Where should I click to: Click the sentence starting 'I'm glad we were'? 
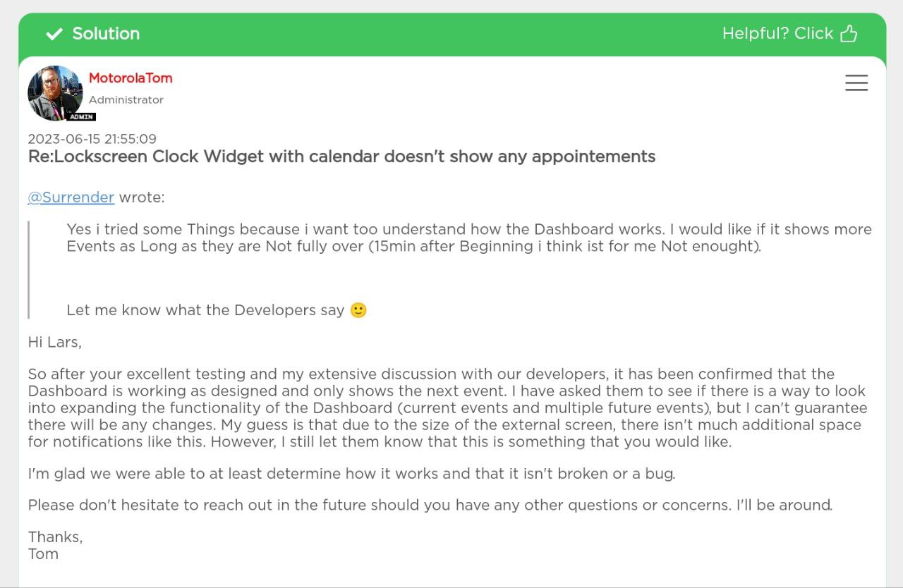351,474
